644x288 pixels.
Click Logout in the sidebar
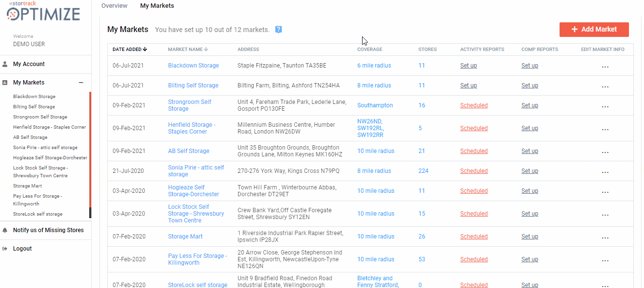[22, 249]
